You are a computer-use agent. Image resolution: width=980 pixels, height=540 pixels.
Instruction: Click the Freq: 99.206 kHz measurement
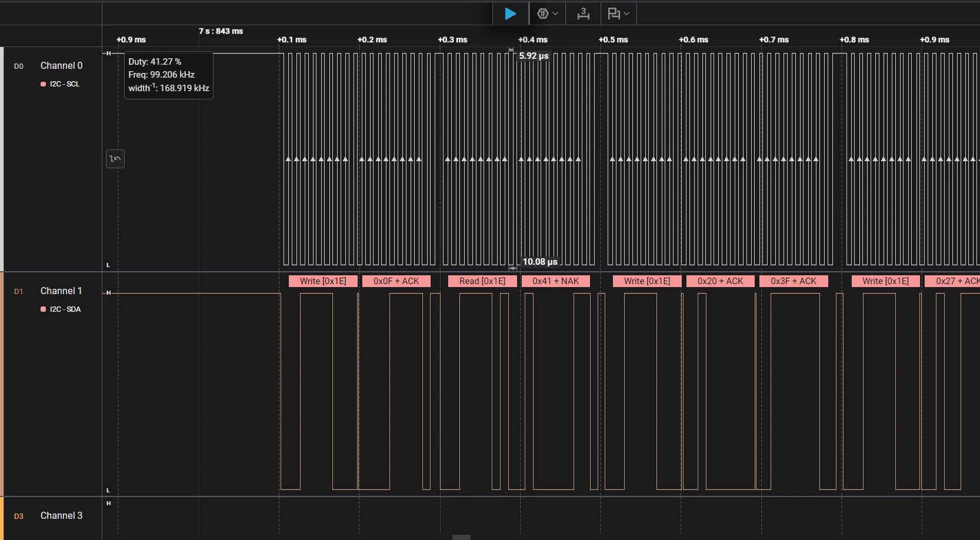(162, 75)
